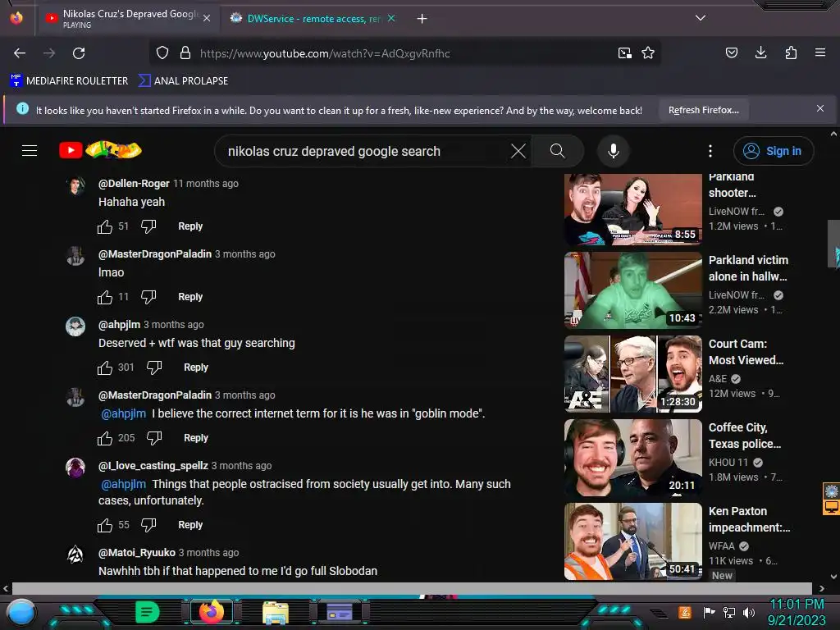Open the volume speaker tray icon
The height and width of the screenshot is (630, 840).
click(749, 612)
